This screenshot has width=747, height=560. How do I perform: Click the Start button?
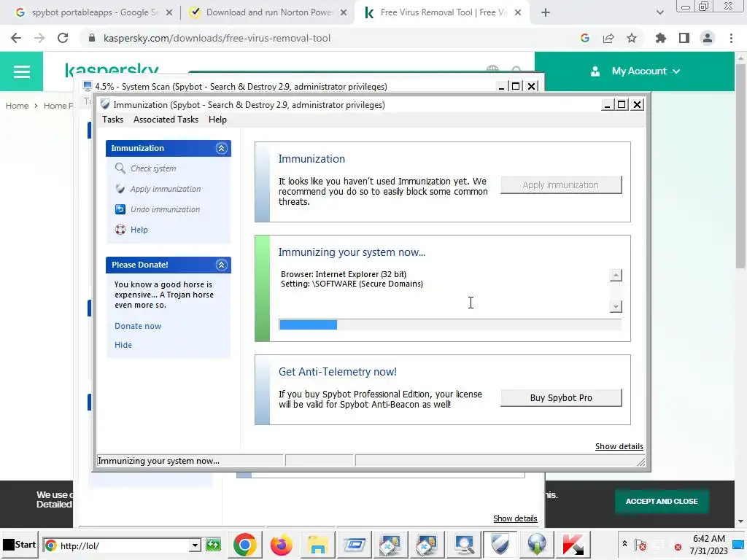(x=20, y=545)
